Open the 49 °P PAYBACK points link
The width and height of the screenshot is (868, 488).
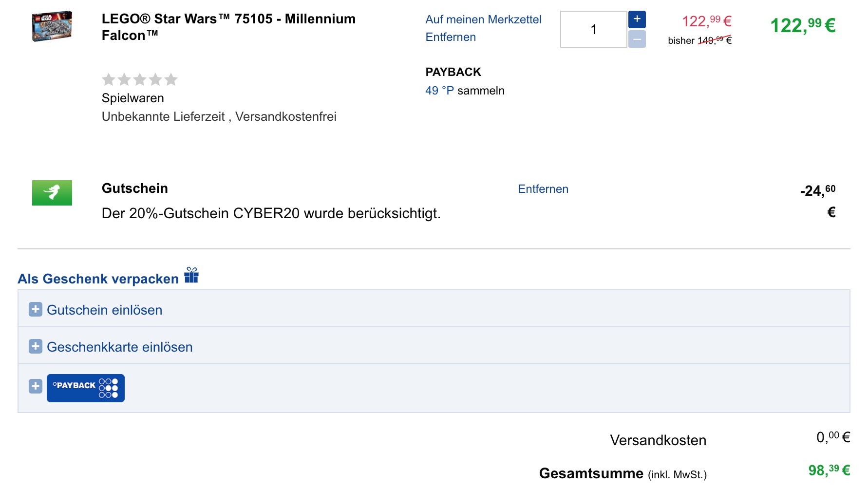[439, 91]
